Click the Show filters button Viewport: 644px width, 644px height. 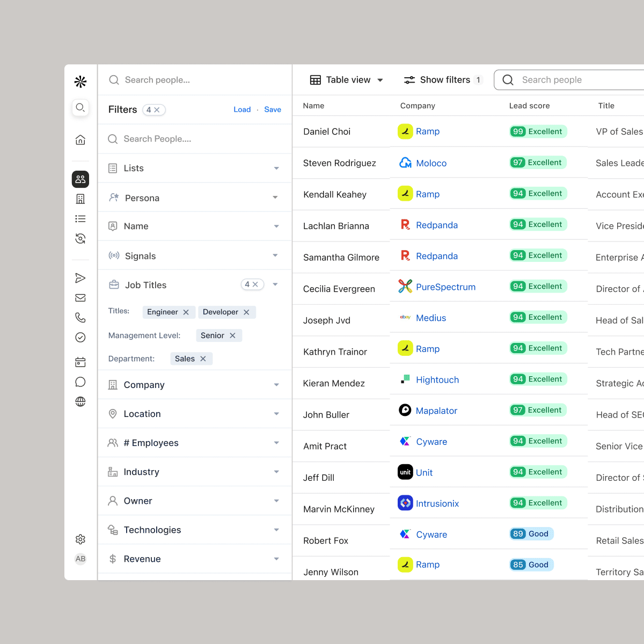(443, 80)
